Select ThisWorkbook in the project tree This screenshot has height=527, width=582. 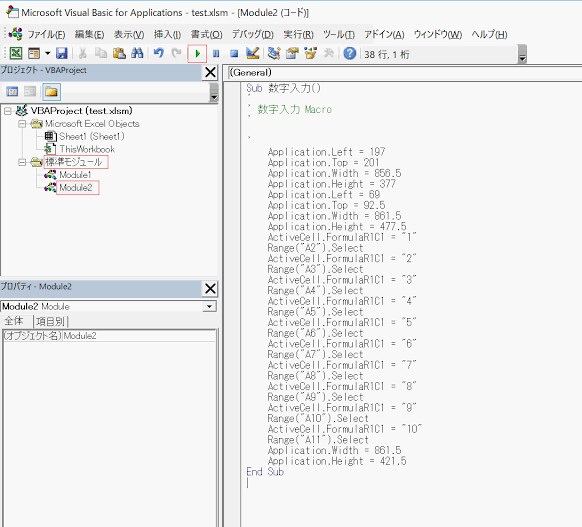[87, 149]
